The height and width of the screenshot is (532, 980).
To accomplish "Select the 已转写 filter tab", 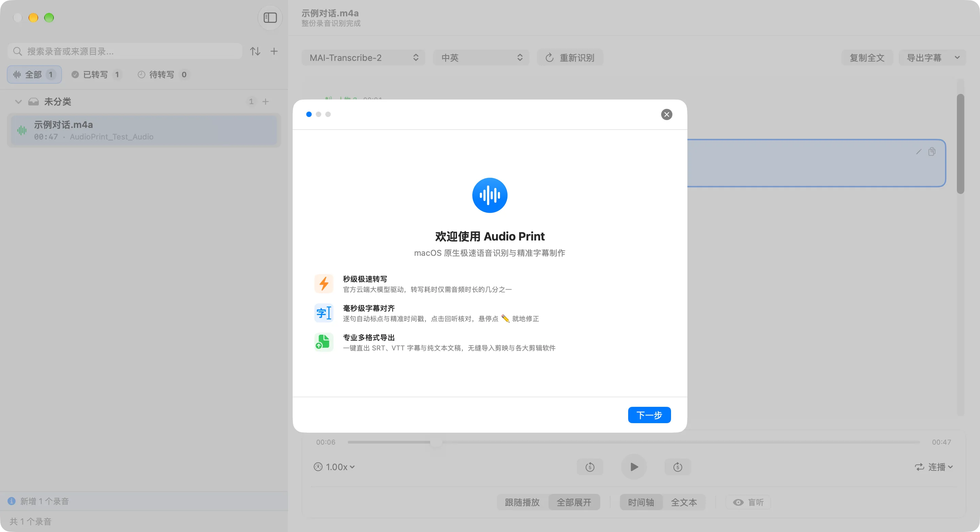I will tap(96, 74).
